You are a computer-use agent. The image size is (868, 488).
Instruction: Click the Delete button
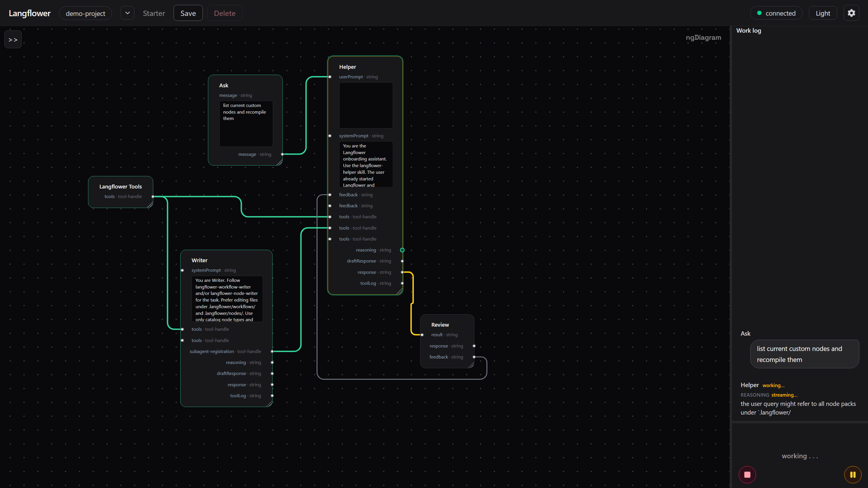[225, 13]
